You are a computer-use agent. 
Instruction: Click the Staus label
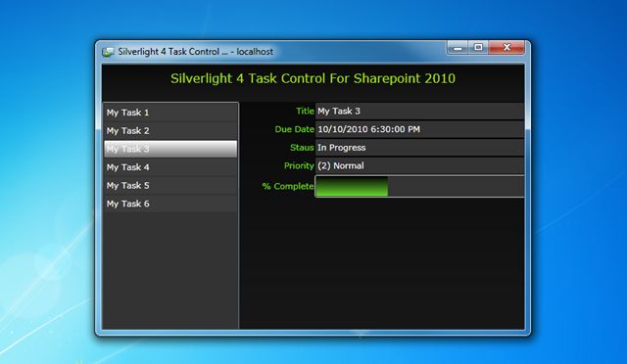[x=302, y=148]
